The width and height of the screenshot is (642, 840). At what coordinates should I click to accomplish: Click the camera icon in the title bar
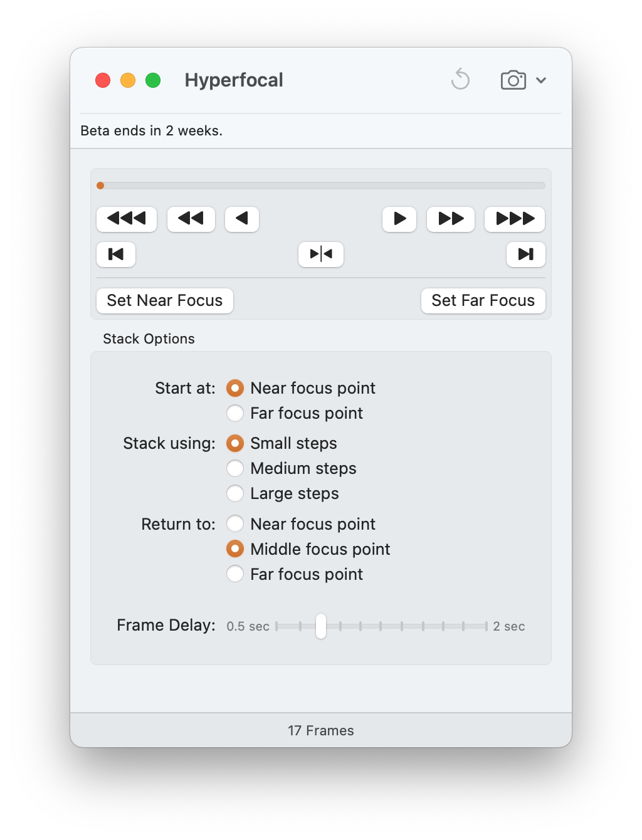coord(513,80)
